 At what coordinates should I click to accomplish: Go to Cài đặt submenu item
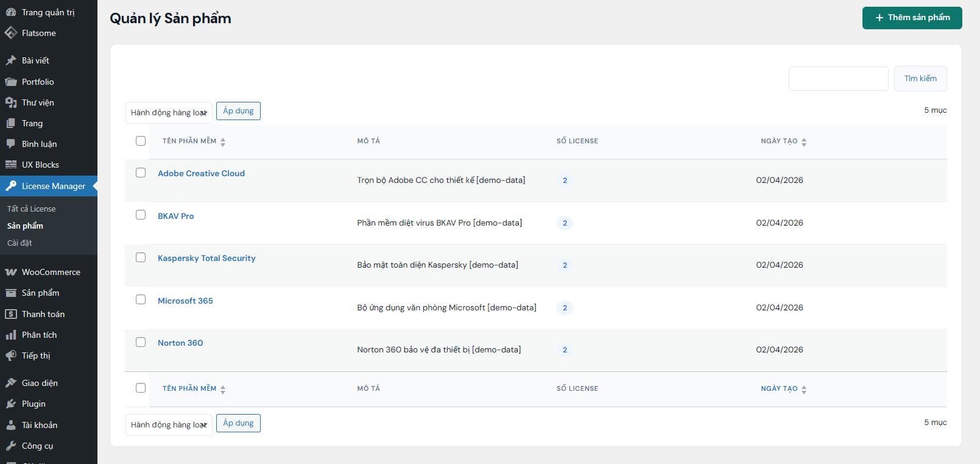(19, 243)
